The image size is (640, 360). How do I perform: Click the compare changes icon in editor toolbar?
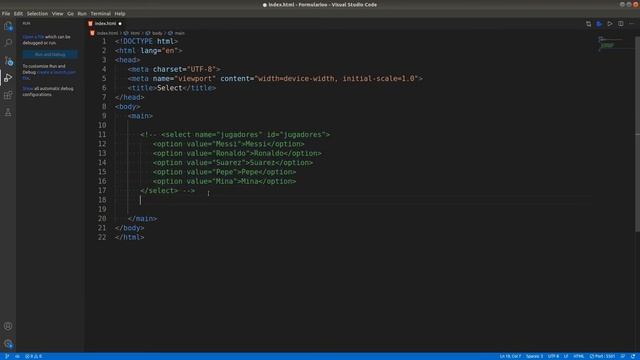pyautogui.click(x=588, y=24)
